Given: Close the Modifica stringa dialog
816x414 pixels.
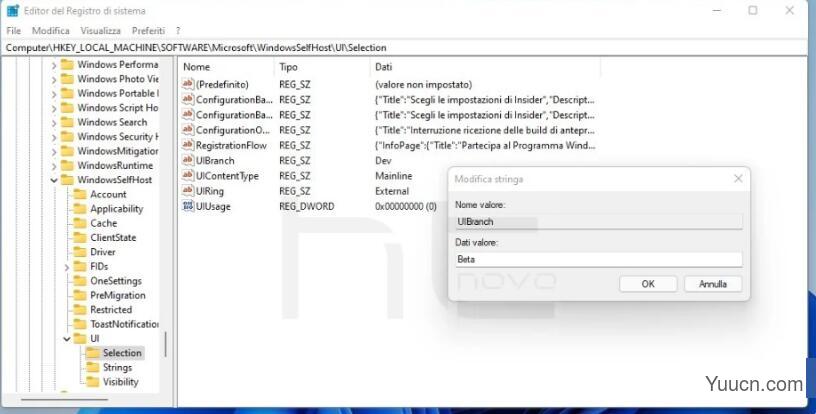Looking at the screenshot, I should pos(738,179).
